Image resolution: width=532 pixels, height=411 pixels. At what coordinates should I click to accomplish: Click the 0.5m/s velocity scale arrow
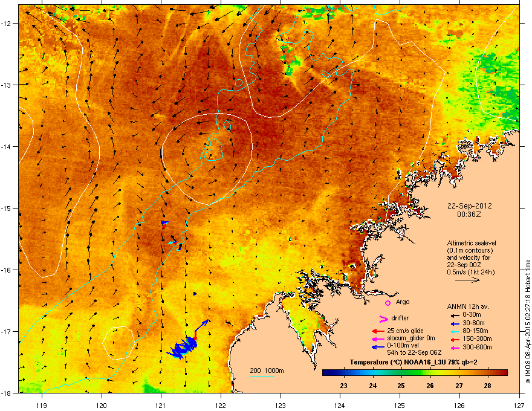click(467, 280)
